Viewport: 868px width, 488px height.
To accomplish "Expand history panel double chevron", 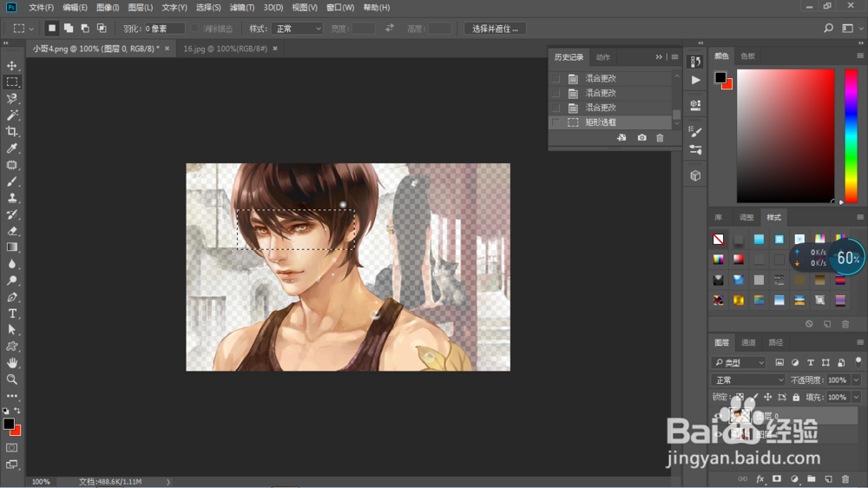I will 659,57.
